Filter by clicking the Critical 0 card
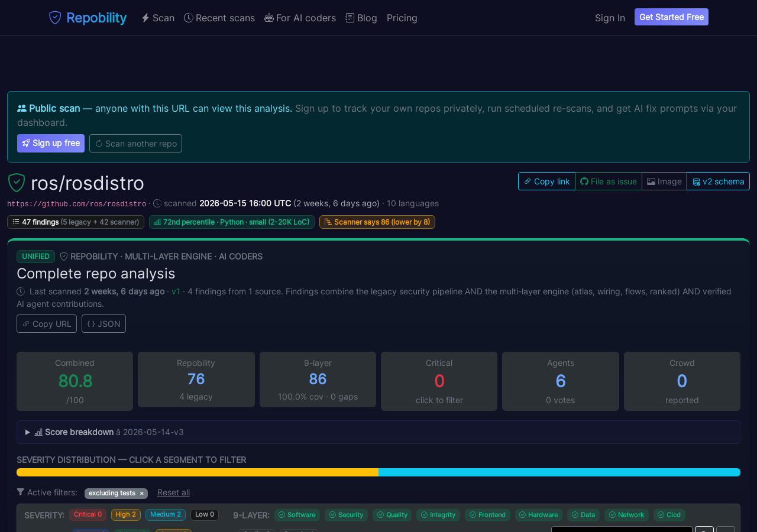757x532 pixels. click(x=439, y=381)
